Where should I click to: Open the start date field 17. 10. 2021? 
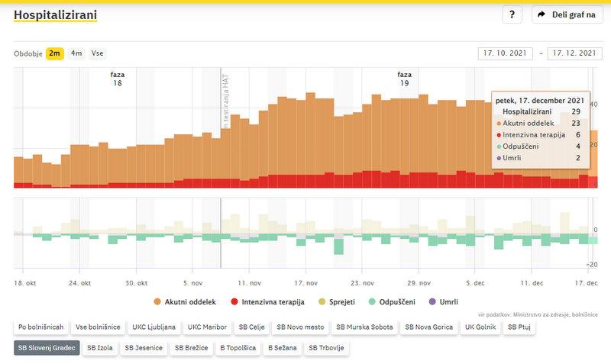(505, 53)
